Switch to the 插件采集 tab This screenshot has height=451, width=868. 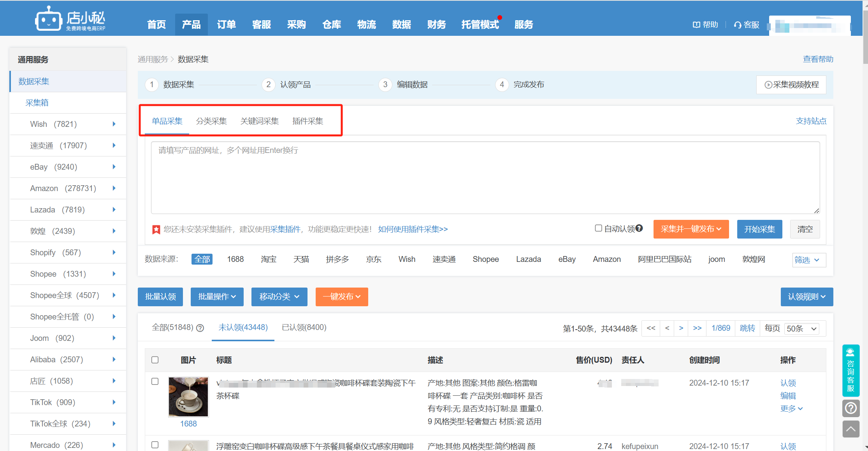tap(308, 121)
